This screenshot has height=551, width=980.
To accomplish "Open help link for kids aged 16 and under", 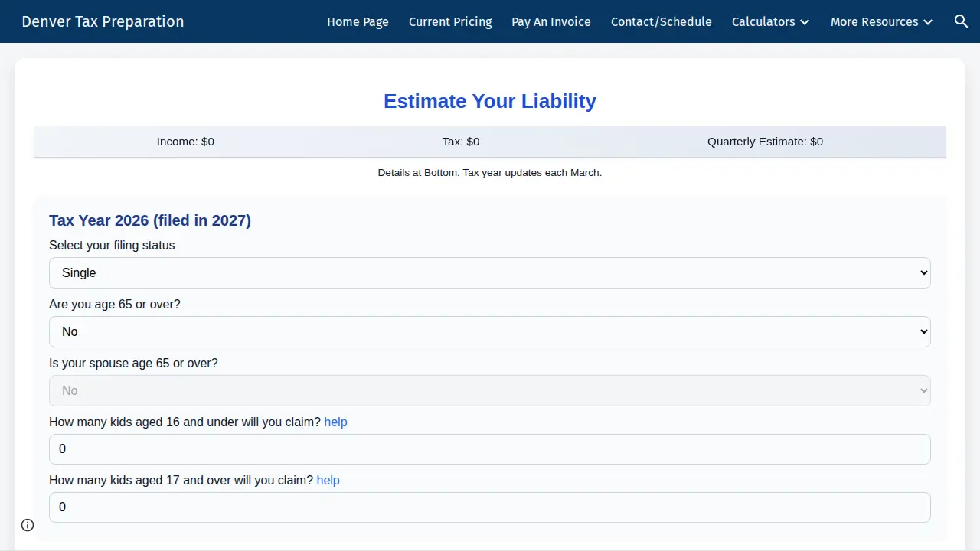I will 335,422.
